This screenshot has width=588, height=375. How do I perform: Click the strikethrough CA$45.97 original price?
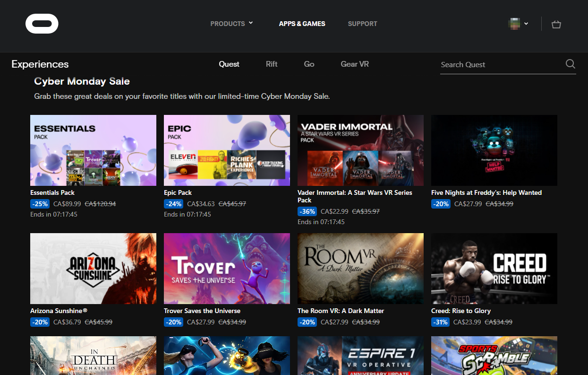(232, 204)
